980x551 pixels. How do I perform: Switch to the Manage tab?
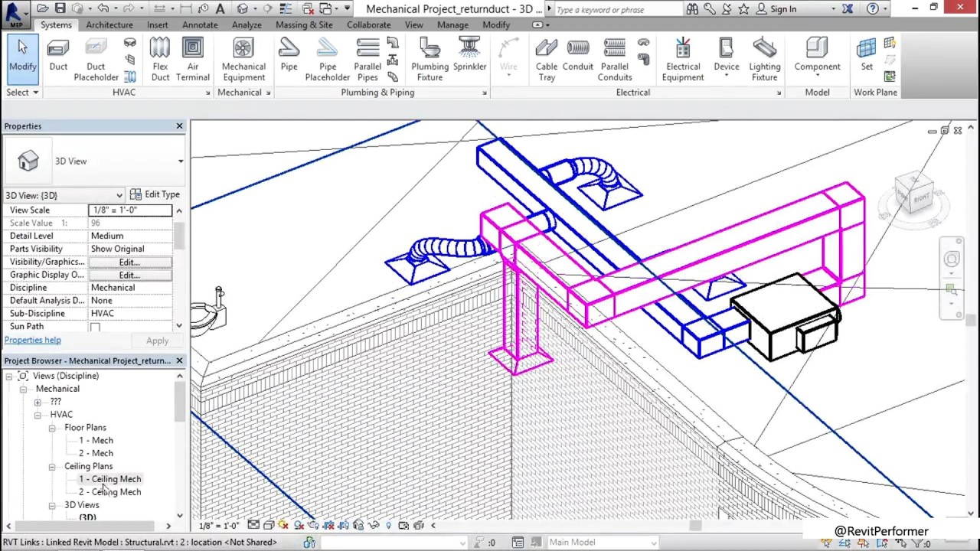pos(452,24)
